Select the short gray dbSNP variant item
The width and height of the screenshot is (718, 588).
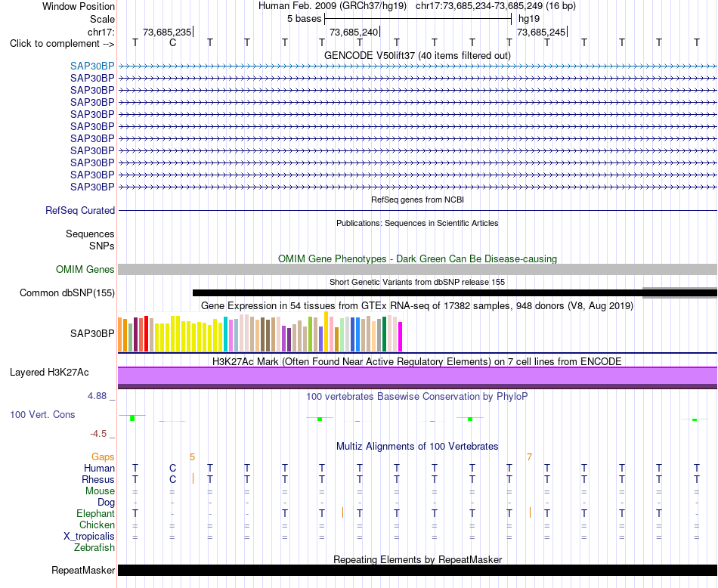click(679, 293)
